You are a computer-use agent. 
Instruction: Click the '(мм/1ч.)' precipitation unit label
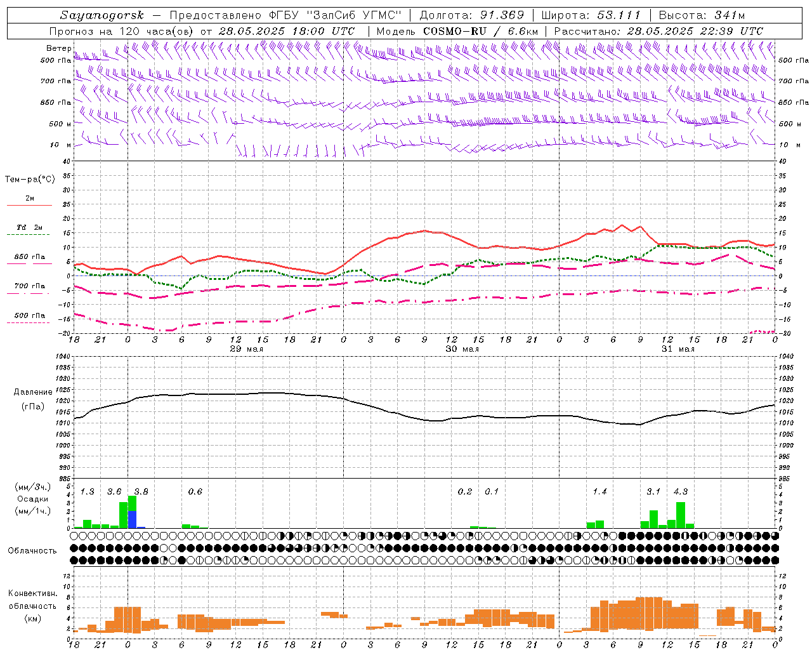point(32,511)
